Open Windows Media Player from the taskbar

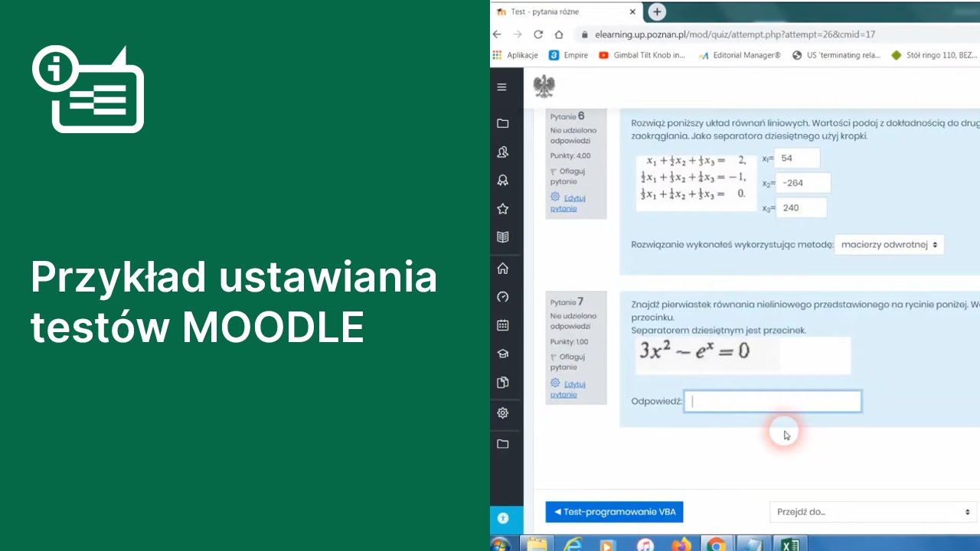click(609, 544)
